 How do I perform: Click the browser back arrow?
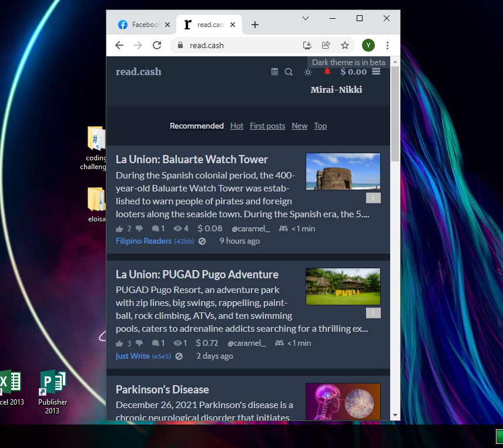coord(119,46)
